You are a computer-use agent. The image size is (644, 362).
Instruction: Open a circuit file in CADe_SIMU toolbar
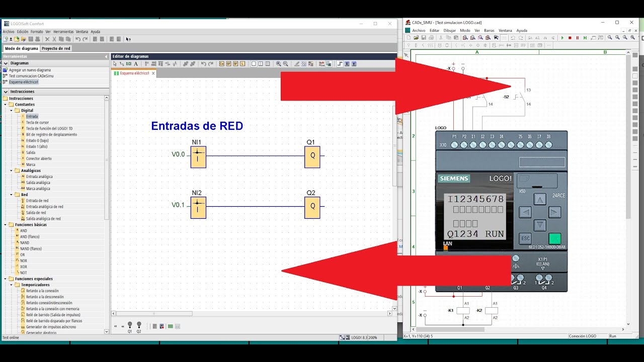pyautogui.click(x=416, y=38)
